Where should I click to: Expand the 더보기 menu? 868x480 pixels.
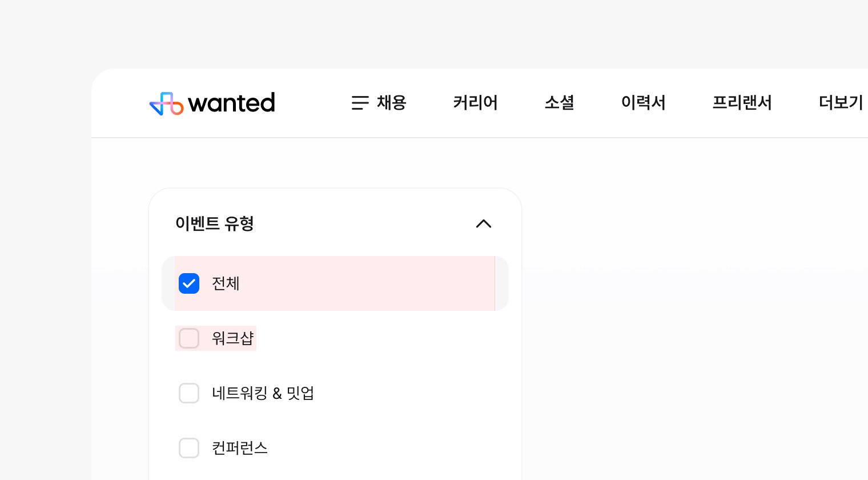[x=841, y=103]
